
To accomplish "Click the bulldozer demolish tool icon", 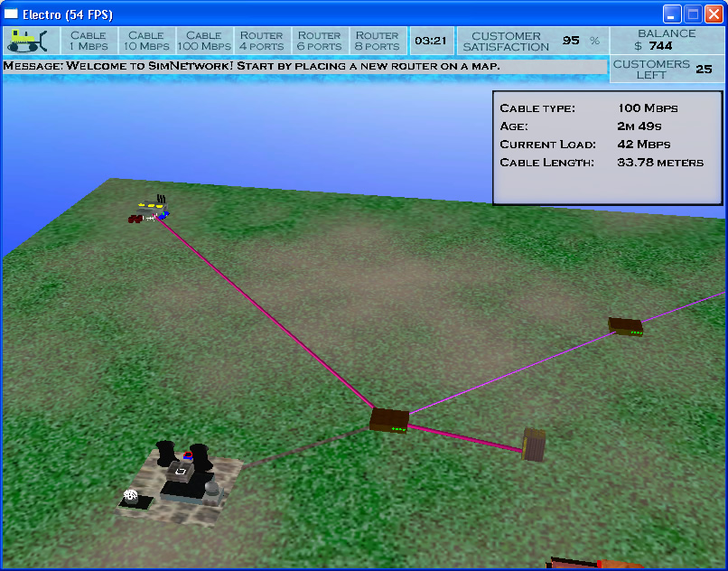I will [x=32, y=41].
